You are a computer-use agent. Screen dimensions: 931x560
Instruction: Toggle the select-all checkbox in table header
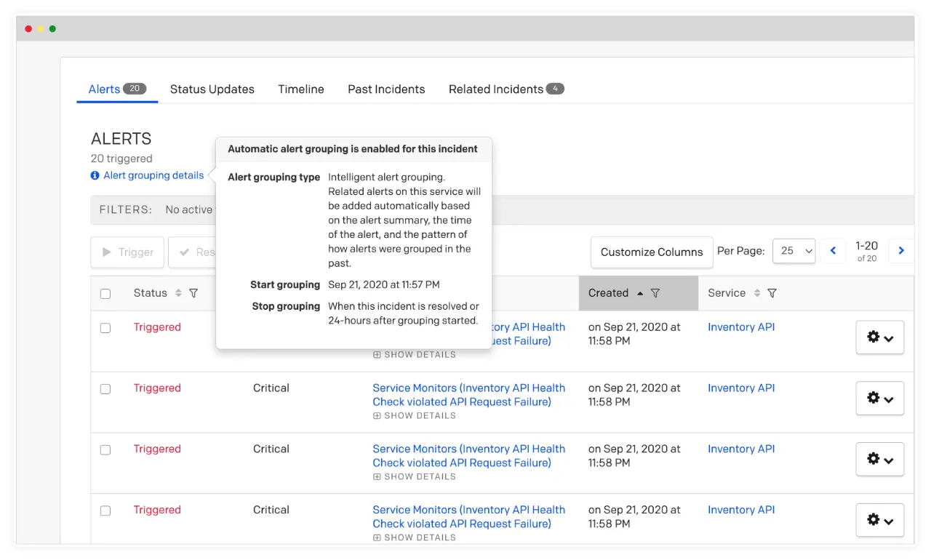click(x=105, y=294)
